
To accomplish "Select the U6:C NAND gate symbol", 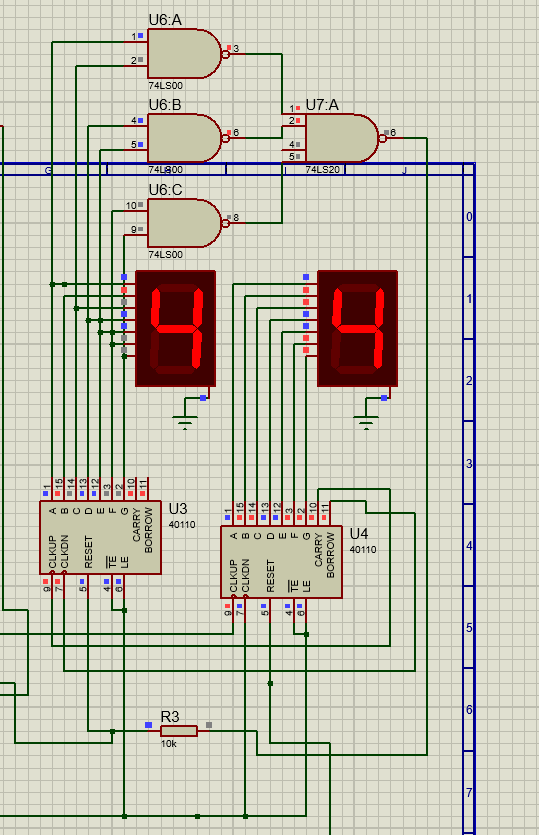I will (x=185, y=223).
